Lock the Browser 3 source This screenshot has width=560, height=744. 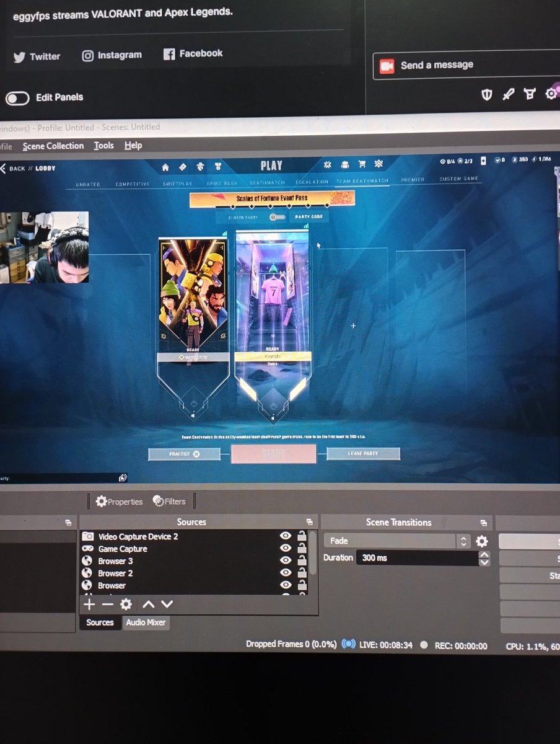point(302,560)
